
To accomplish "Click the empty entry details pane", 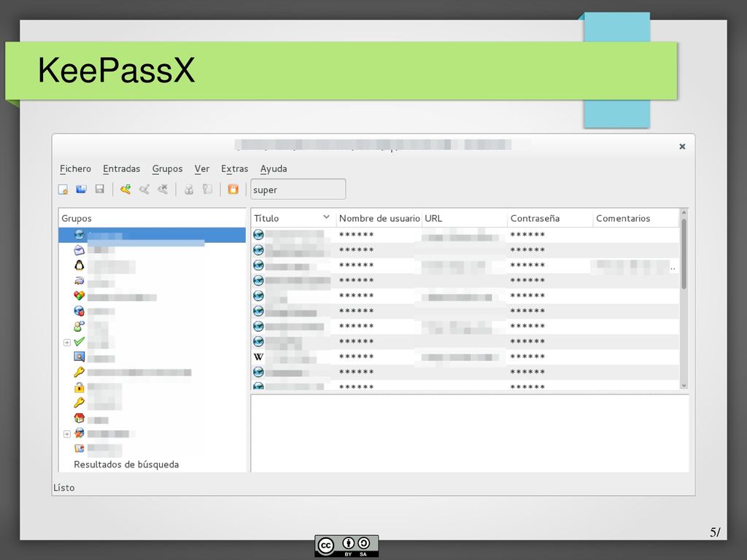I will coord(470,433).
